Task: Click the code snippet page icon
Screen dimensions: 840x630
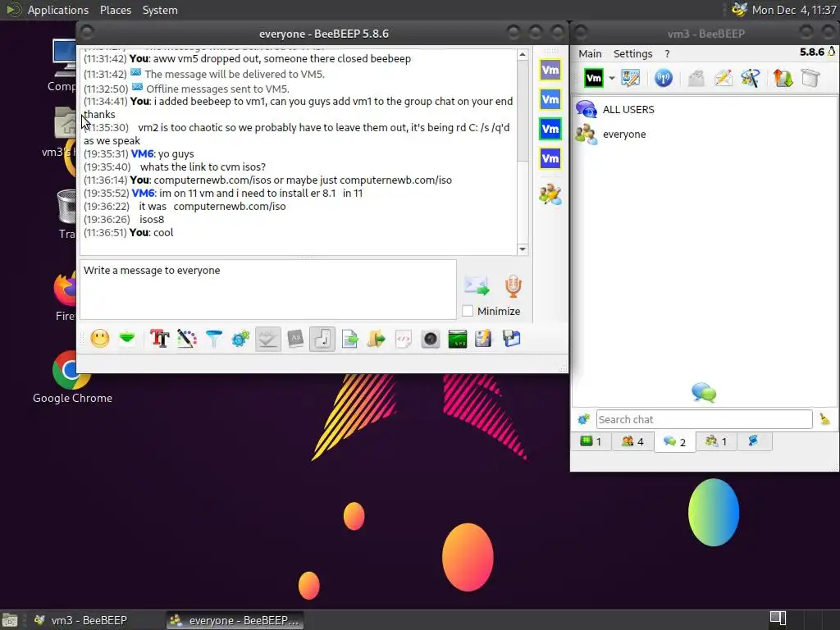Action: click(404, 339)
